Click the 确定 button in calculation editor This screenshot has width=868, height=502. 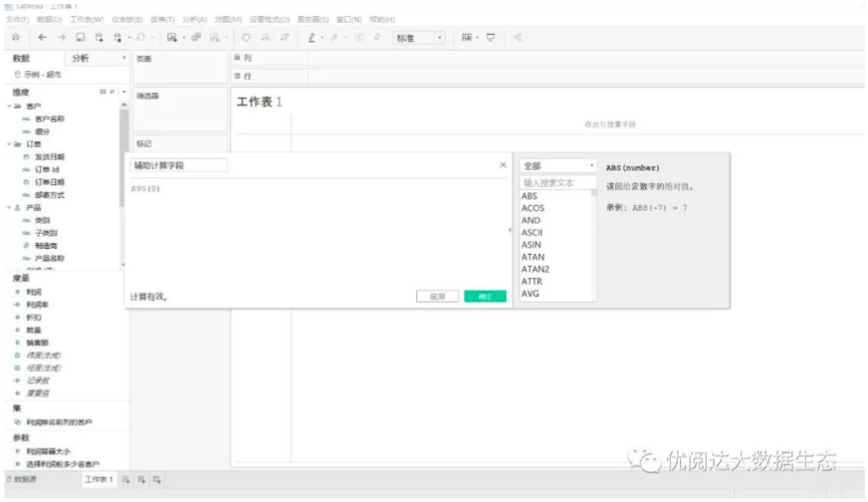click(x=485, y=296)
